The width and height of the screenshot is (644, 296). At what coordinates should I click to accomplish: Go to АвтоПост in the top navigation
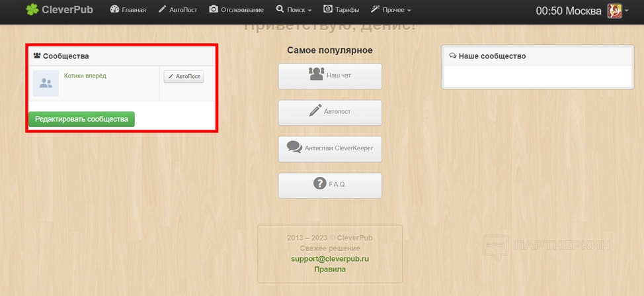point(178,9)
